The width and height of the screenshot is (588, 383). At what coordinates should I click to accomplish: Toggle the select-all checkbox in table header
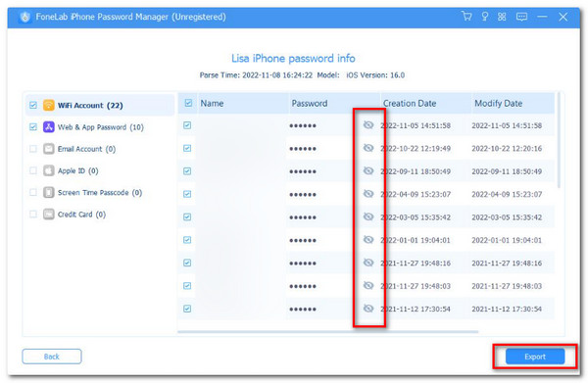pyautogui.click(x=188, y=103)
